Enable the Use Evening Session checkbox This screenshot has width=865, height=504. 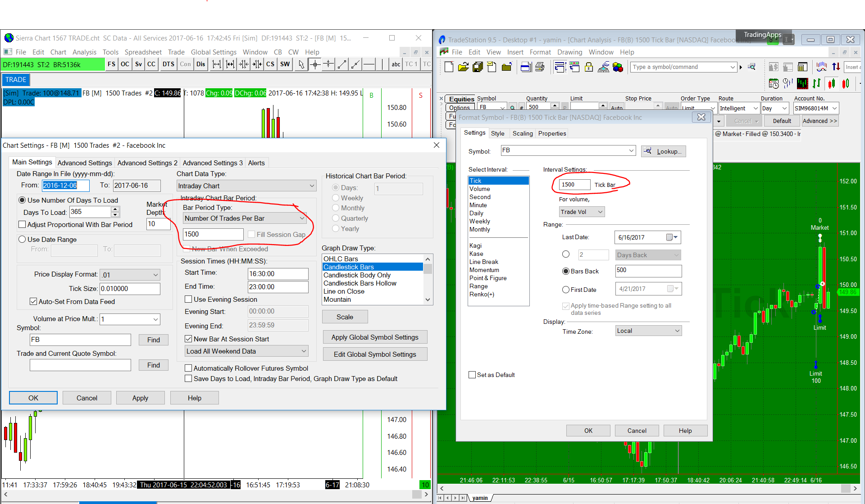pyautogui.click(x=188, y=299)
